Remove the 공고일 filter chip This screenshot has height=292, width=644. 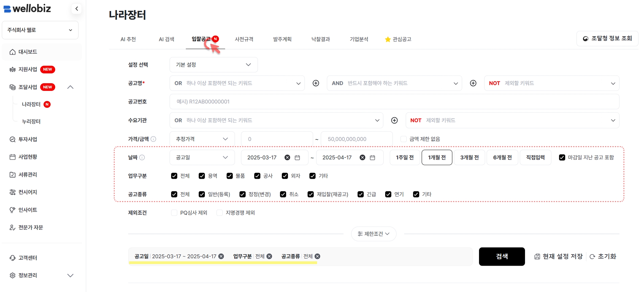click(221, 256)
